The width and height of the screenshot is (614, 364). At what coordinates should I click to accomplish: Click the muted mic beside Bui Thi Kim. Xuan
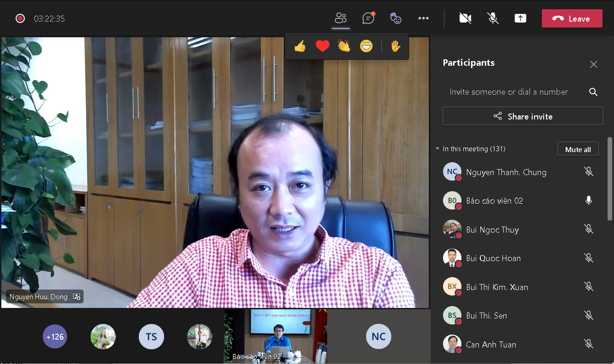point(588,287)
